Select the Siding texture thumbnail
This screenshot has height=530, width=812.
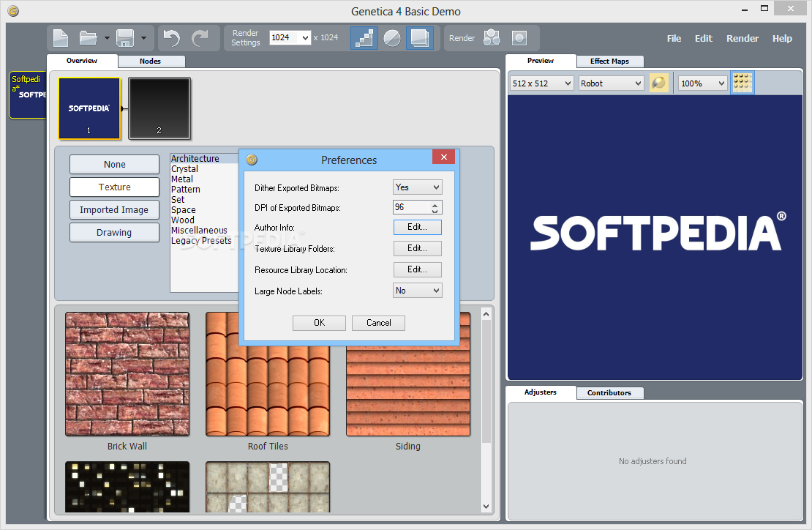click(x=408, y=374)
